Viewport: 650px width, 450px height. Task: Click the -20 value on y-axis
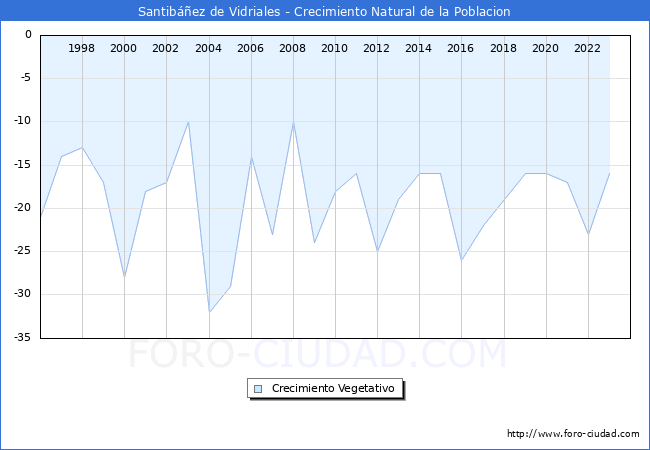(23, 208)
